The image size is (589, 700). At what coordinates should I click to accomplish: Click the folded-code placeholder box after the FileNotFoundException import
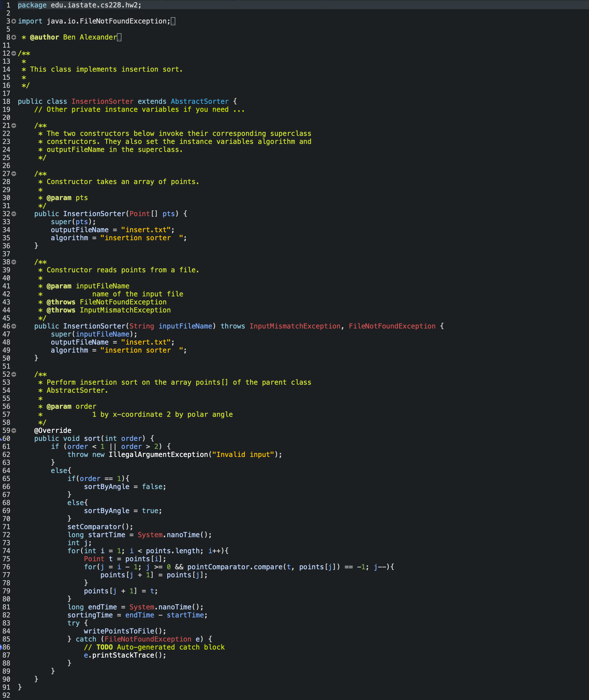pos(173,21)
